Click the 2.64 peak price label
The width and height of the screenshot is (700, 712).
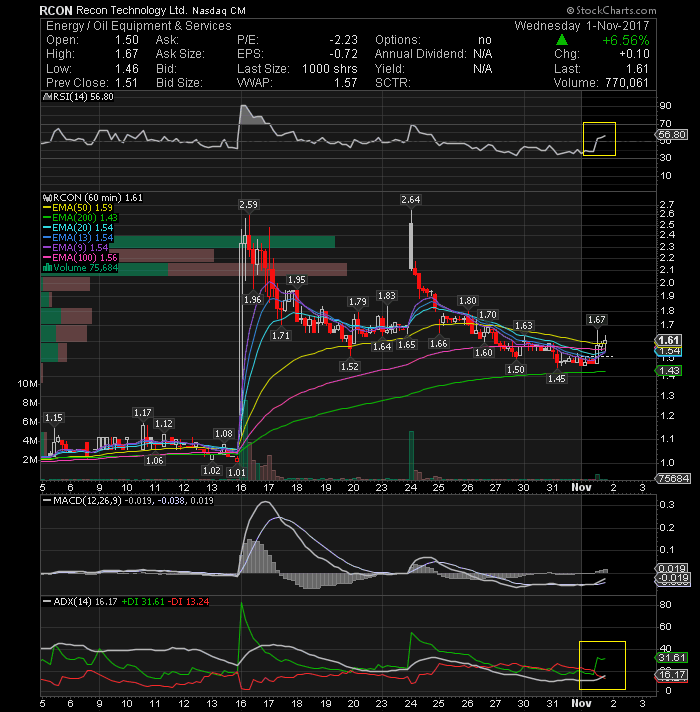coord(411,200)
